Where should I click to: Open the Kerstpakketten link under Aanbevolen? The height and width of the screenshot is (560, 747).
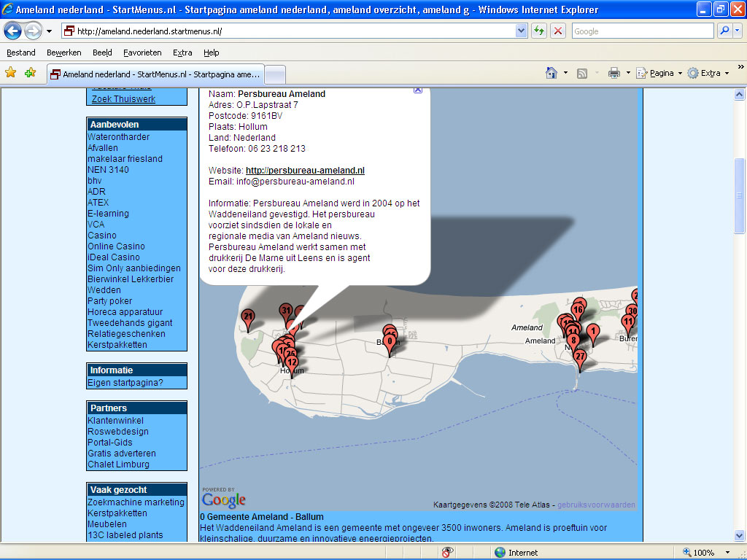click(117, 345)
